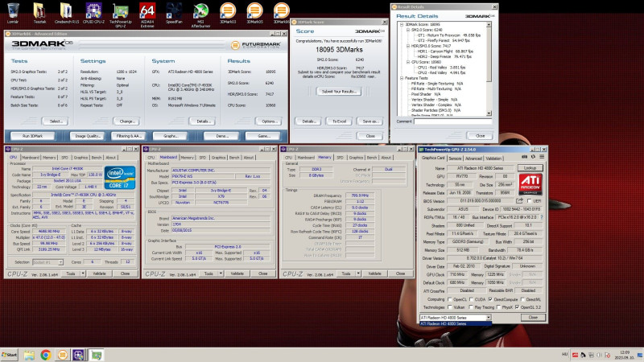Open the GPU-Z hamburger menu icon
The height and width of the screenshot is (362, 644).
[x=542, y=157]
